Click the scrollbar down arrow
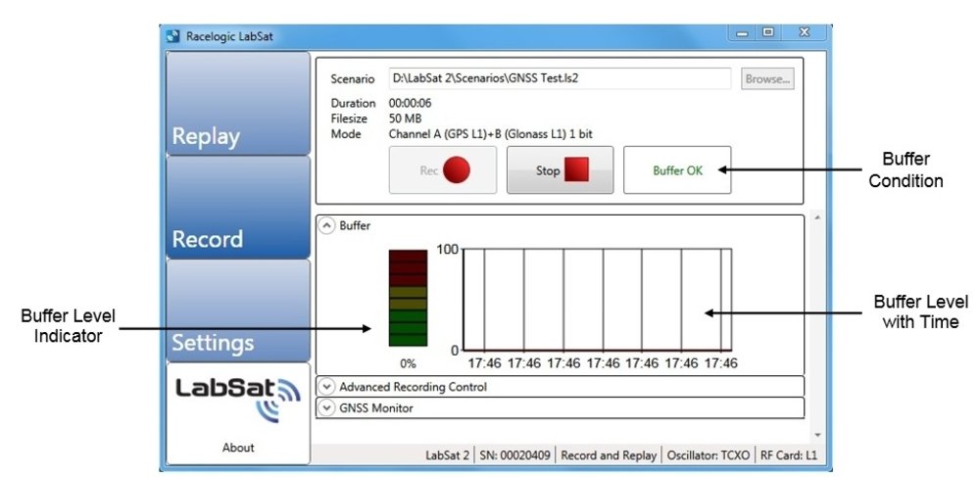 coord(816,435)
